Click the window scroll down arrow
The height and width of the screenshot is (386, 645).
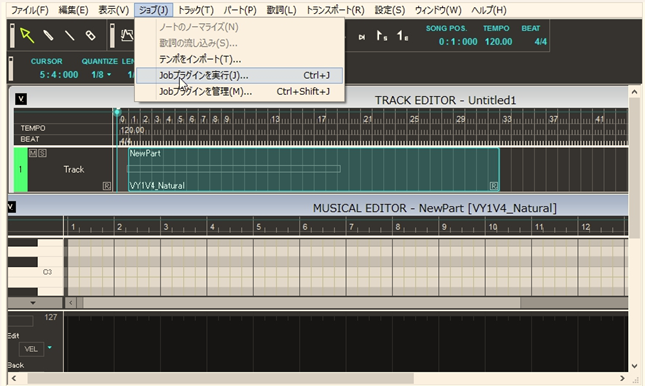[634, 365]
